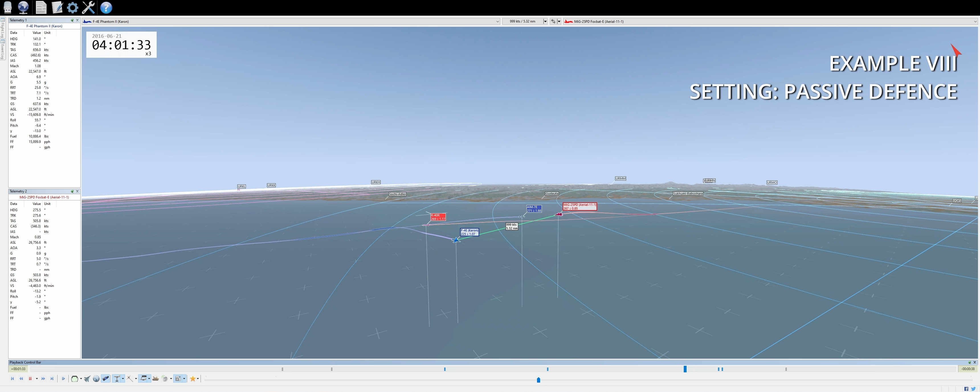
Task: Click the blue help question mark
Action: 106,7
